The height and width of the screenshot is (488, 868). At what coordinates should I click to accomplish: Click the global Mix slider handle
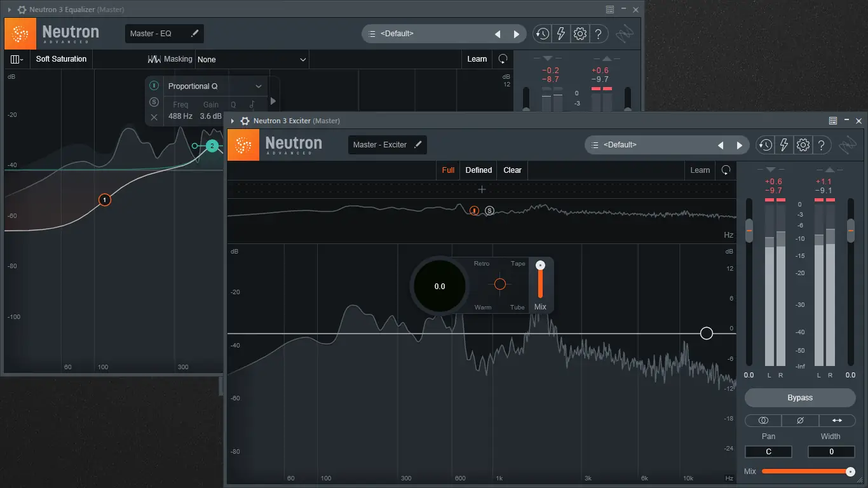click(x=850, y=471)
